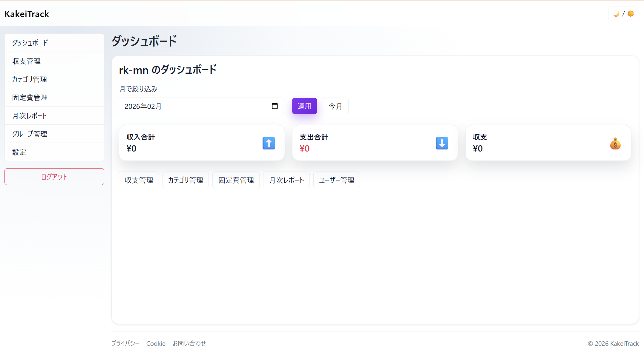Click the 月次レポート shortcut below cards
The image size is (644, 355).
[286, 180]
